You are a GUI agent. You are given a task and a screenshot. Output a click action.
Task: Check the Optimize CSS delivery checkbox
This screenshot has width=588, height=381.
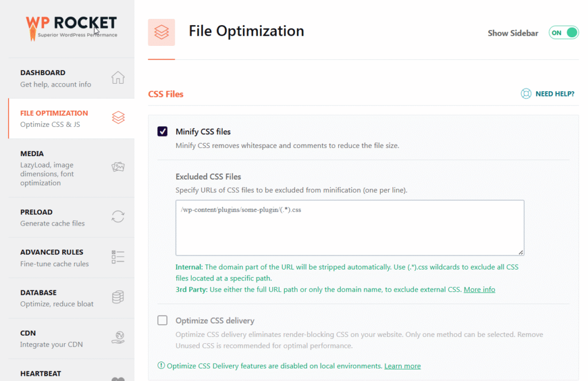pyautogui.click(x=163, y=321)
